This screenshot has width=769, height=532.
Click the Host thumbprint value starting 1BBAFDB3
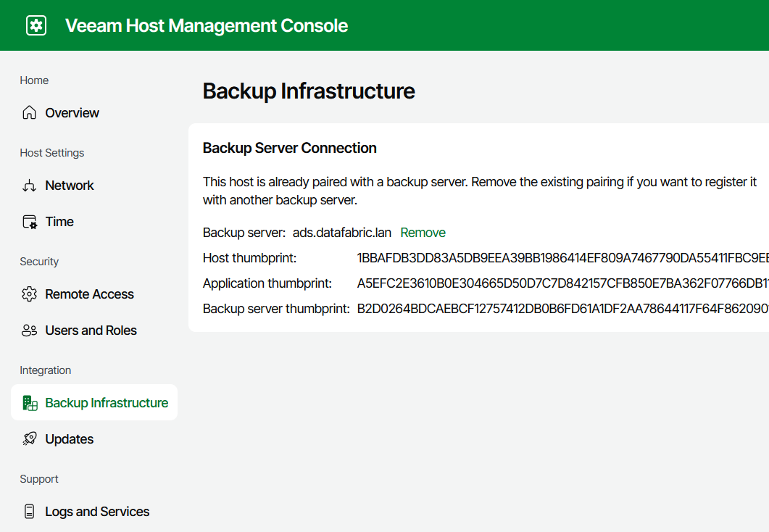tap(562, 258)
